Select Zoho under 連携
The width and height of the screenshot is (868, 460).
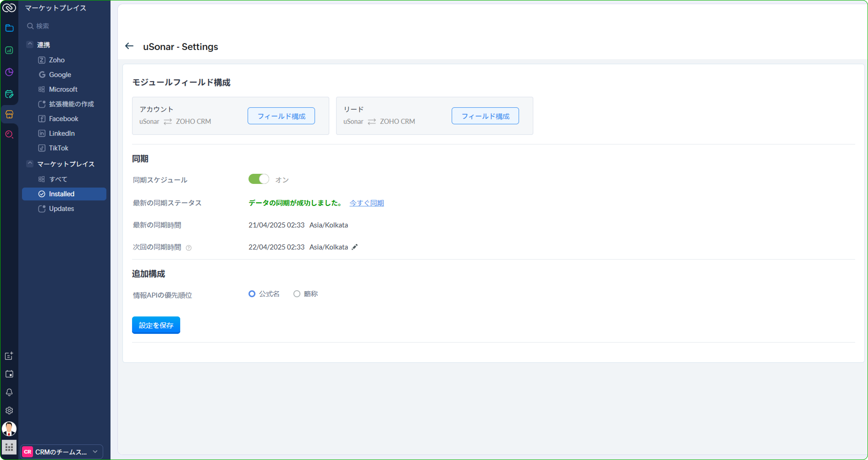point(57,60)
